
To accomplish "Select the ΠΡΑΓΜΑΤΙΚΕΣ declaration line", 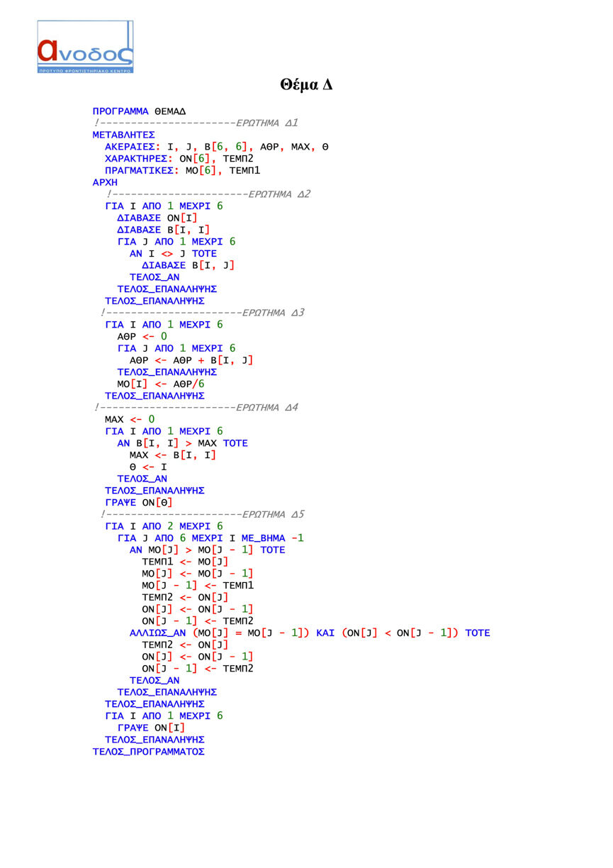I will 183,171.
